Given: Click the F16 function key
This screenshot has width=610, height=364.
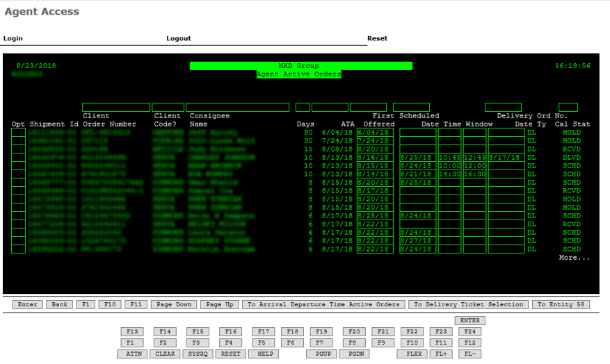Looking at the screenshot, I should pyautogui.click(x=231, y=332).
